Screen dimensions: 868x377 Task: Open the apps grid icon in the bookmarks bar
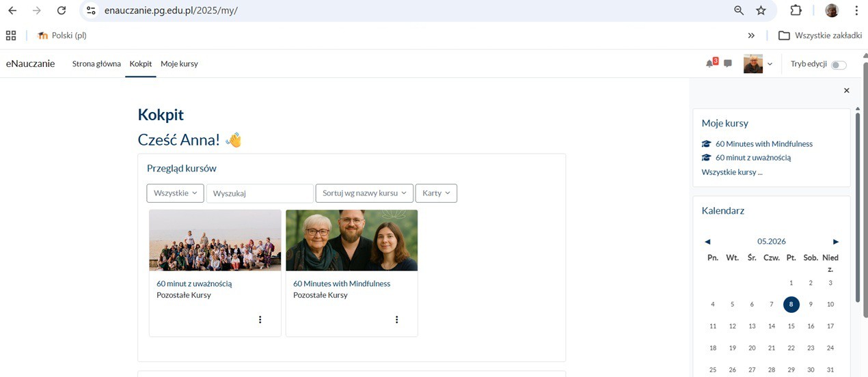pyautogui.click(x=11, y=36)
